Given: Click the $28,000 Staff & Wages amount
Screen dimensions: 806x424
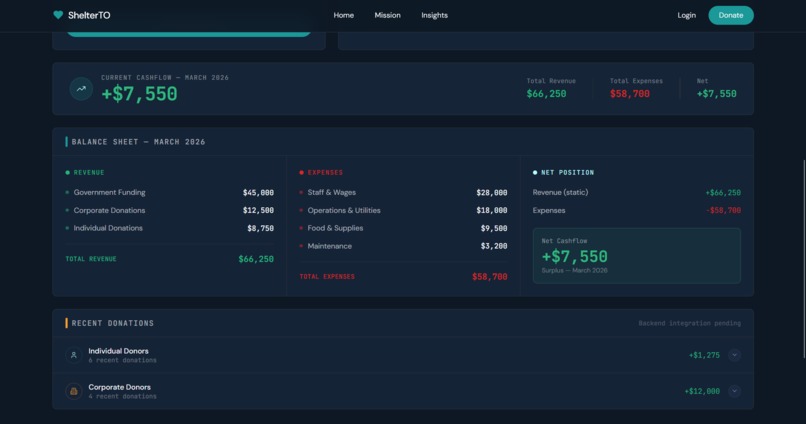Looking at the screenshot, I should [491, 193].
